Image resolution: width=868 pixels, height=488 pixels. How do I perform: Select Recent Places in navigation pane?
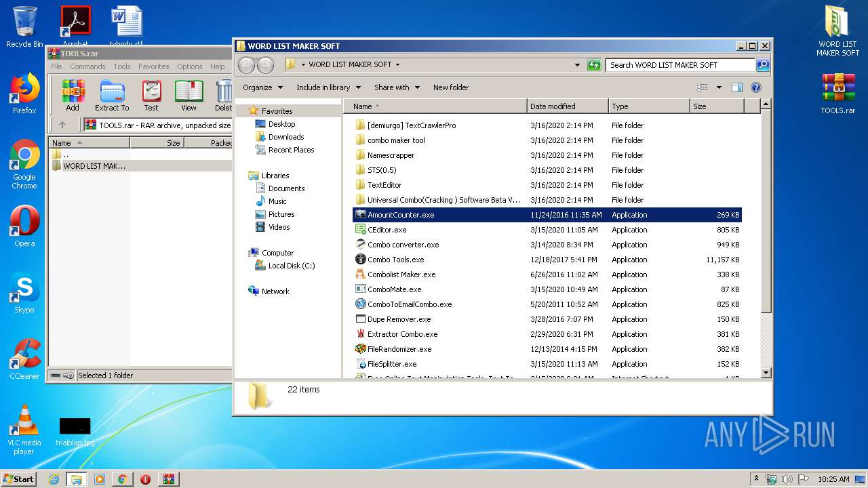(x=291, y=150)
